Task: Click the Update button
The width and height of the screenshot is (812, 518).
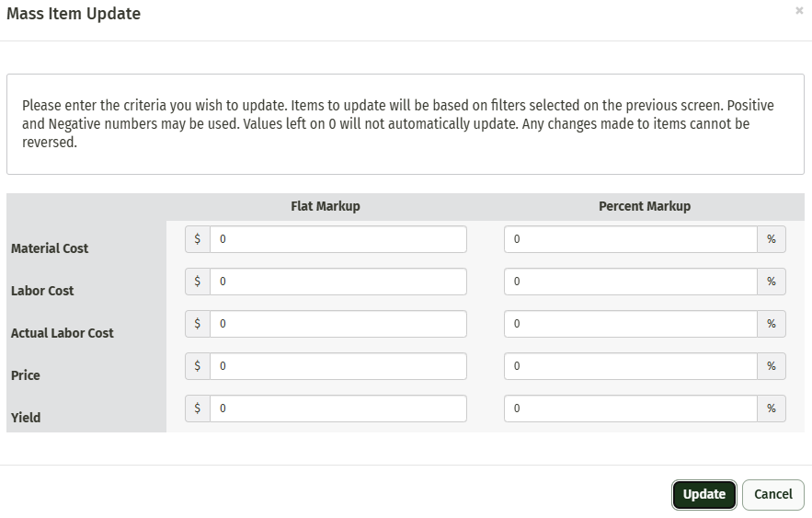Action: coord(703,494)
